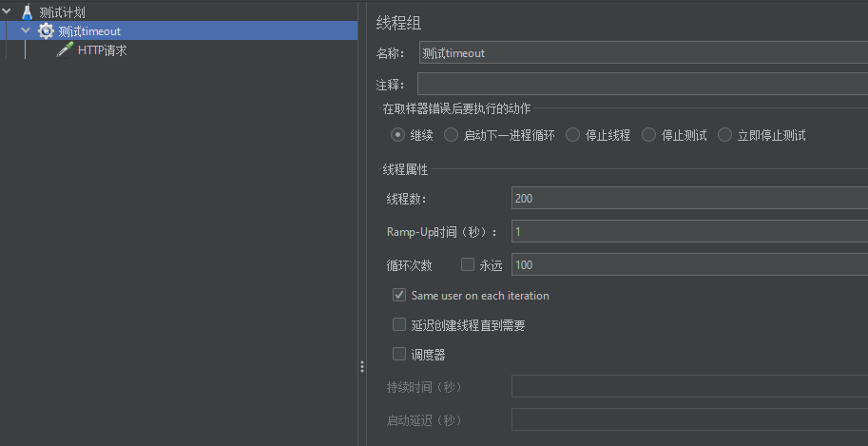Viewport: 868px width, 446px height.
Task: Enable the 永远 loop checkbox
Action: 468,264
